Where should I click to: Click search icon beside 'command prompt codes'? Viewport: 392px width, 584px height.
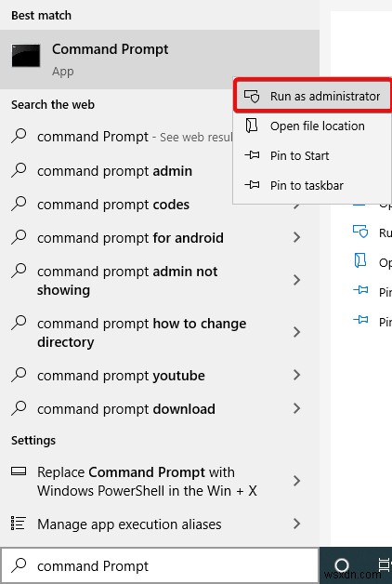(19, 204)
